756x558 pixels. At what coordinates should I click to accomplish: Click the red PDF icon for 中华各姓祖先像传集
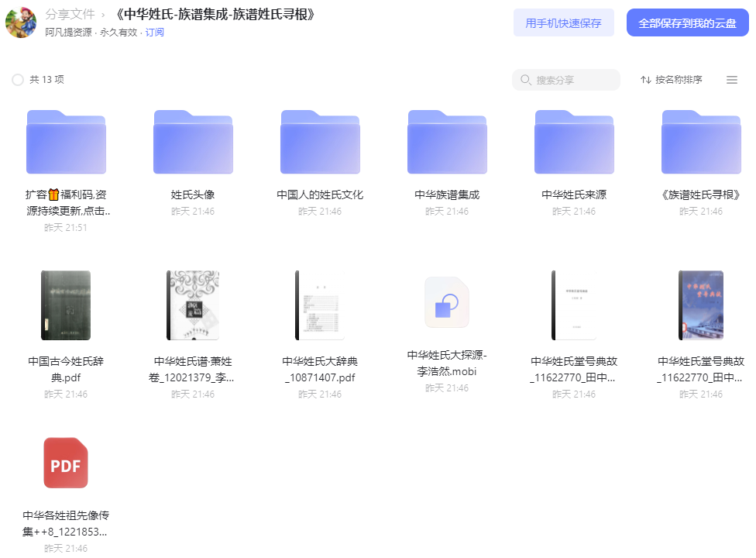66,463
